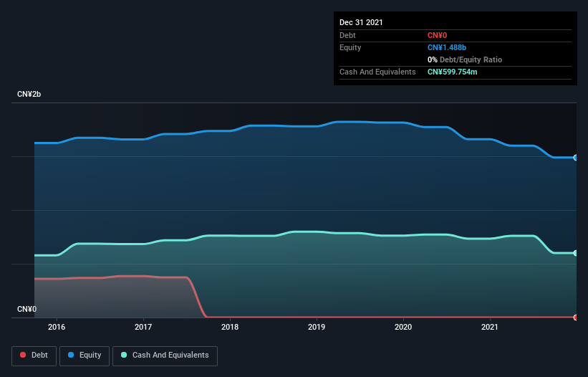Click the Debt row label in tooltip
Viewport: 588px width, 377px height.
[347, 35]
